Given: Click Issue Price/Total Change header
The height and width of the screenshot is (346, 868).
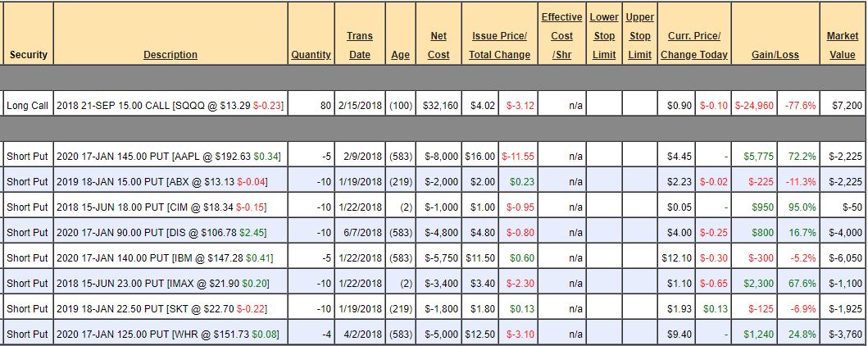Looking at the screenshot, I should [499, 46].
